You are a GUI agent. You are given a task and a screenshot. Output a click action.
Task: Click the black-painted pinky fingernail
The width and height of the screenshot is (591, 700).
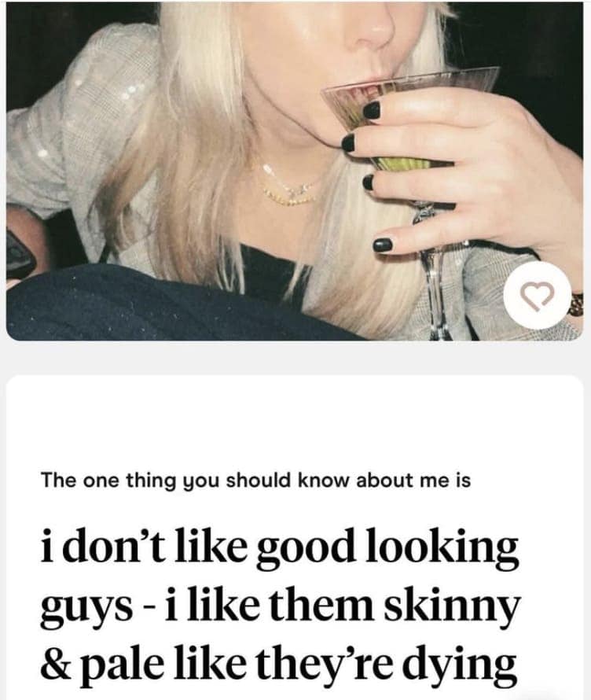click(x=383, y=245)
